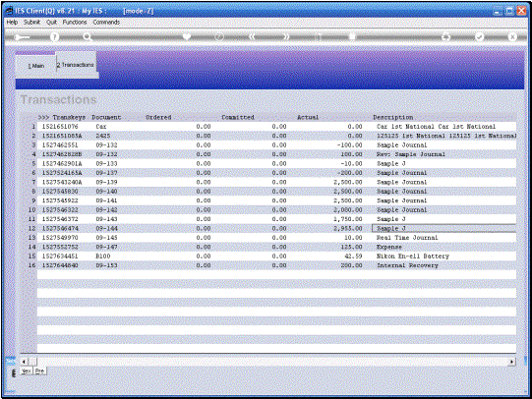Open the Help menu
The height and width of the screenshot is (399, 532).
(12, 22)
